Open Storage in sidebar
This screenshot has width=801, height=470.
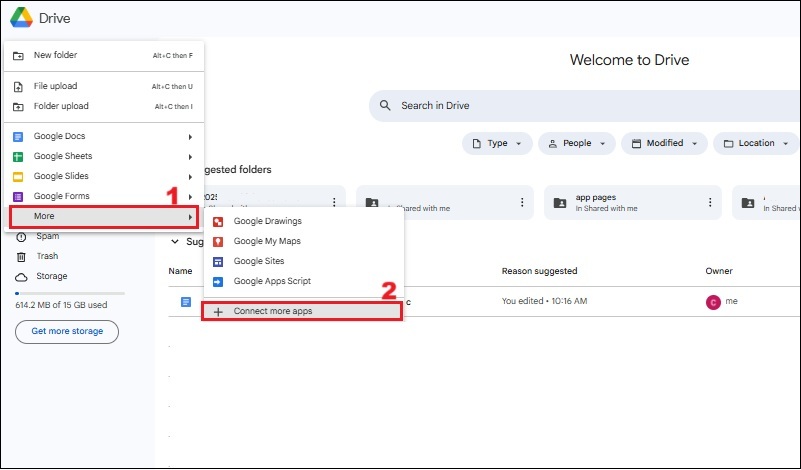pos(52,276)
